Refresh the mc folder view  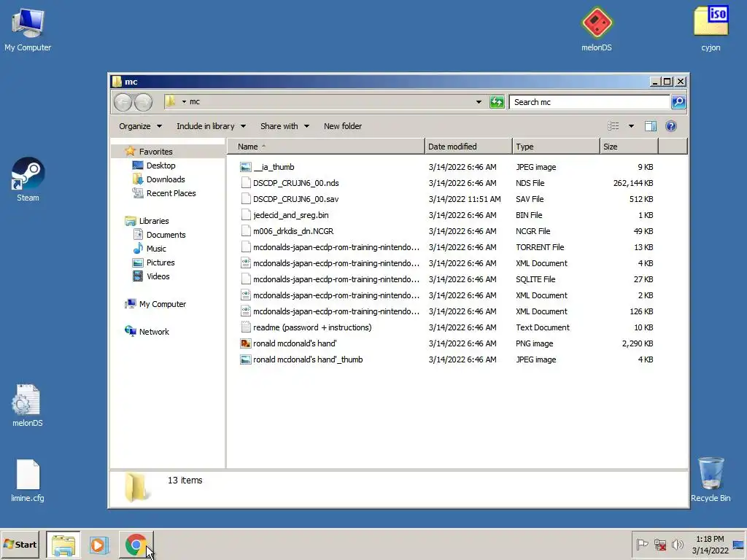click(496, 102)
